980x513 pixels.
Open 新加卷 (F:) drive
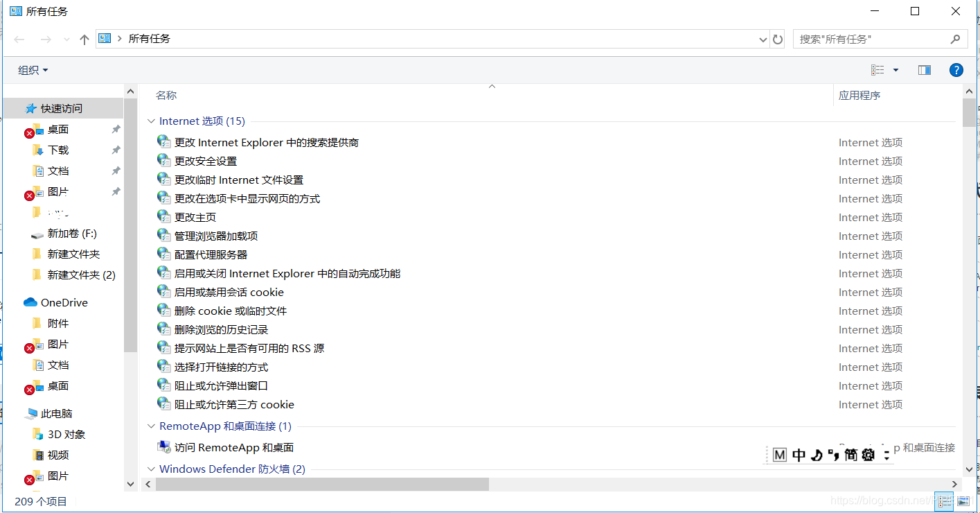tap(72, 234)
